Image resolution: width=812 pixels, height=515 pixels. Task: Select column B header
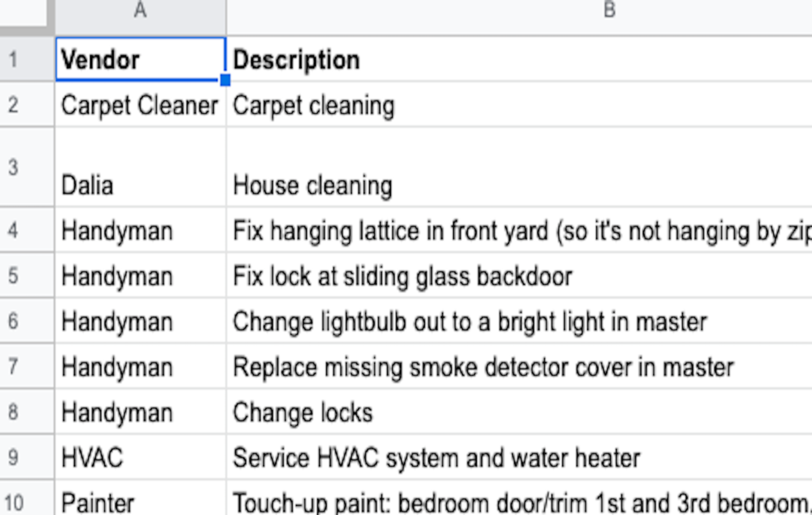[519, 17]
